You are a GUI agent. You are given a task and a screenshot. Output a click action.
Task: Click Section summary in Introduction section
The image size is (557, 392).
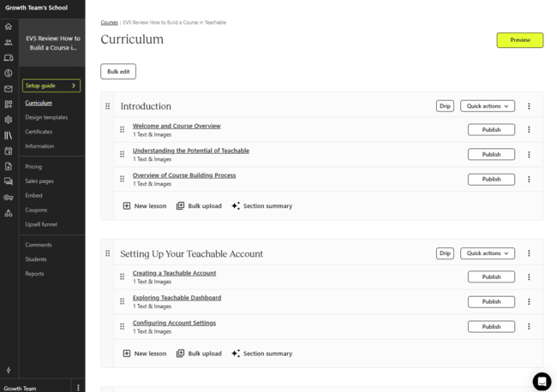point(262,206)
